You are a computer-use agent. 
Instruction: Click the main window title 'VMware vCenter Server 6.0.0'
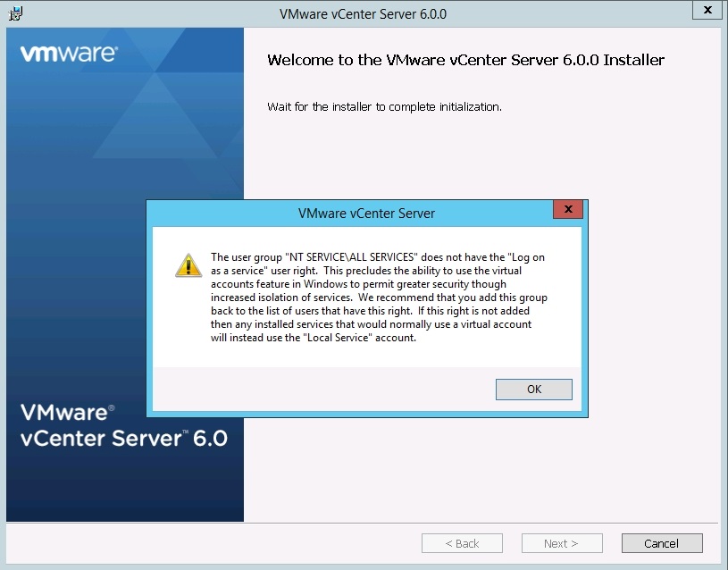(363, 14)
